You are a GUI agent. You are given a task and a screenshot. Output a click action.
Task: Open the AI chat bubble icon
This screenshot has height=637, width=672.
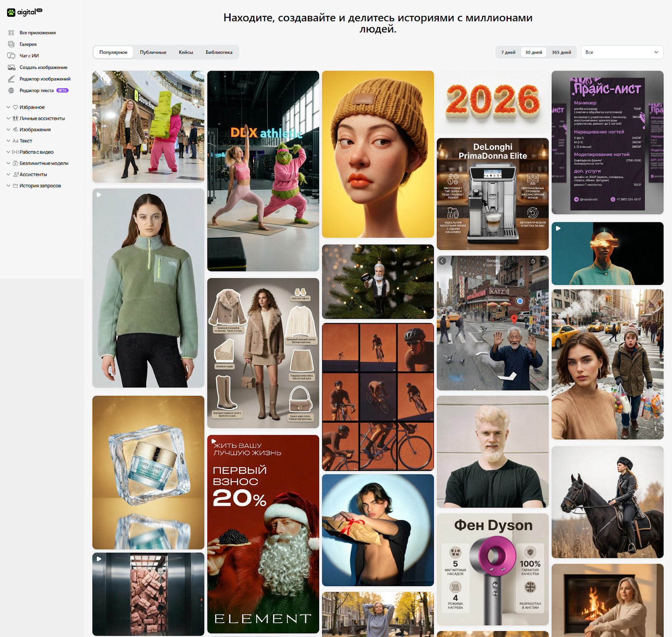[11, 56]
